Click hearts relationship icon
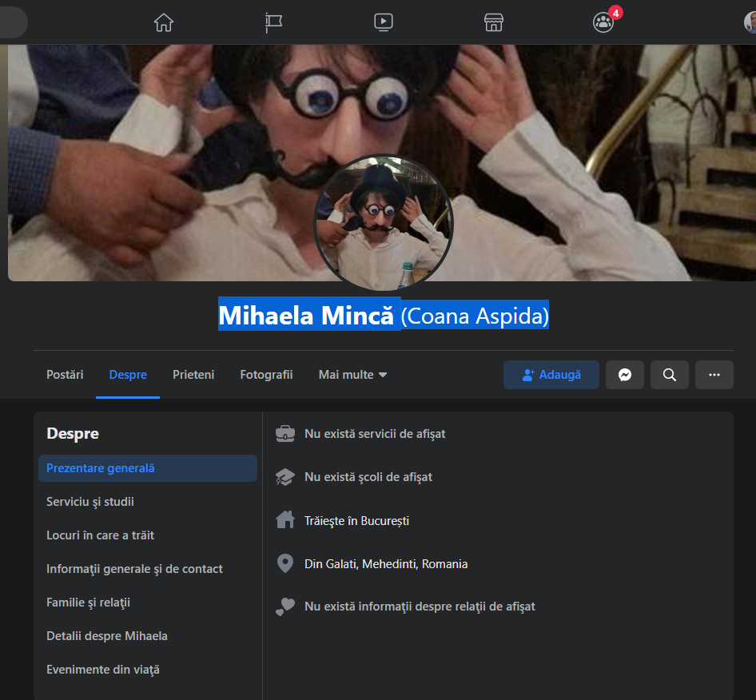 tap(285, 607)
